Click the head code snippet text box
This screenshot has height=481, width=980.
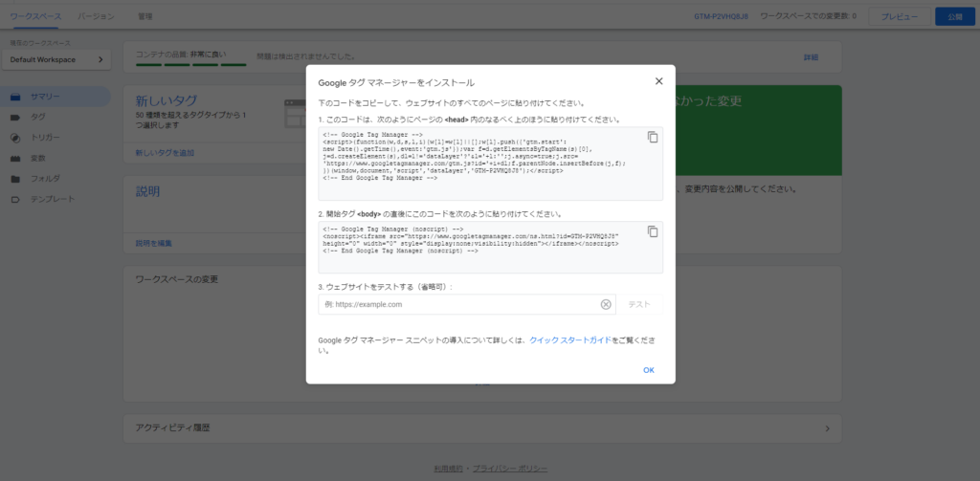pos(491,164)
